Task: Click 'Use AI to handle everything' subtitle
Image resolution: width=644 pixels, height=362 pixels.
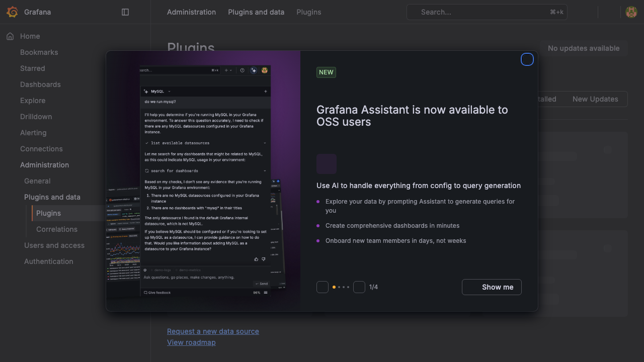Action: [x=419, y=186]
